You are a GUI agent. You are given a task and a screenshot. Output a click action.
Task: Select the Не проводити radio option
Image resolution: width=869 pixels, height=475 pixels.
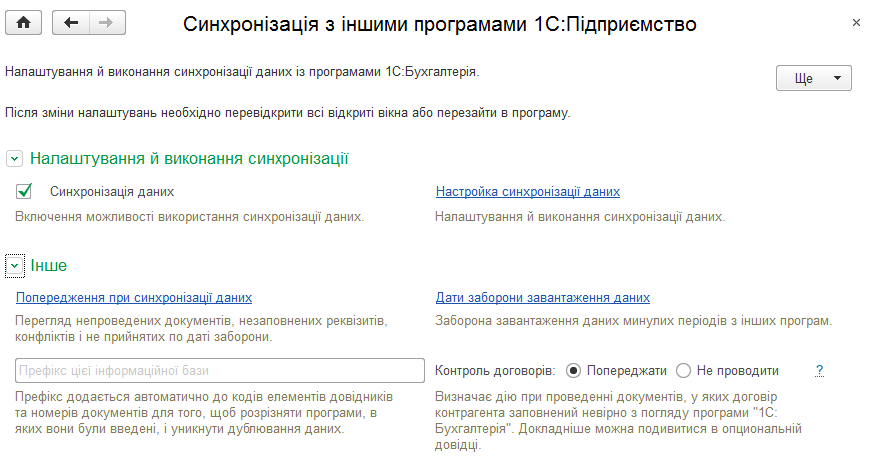click(x=683, y=371)
